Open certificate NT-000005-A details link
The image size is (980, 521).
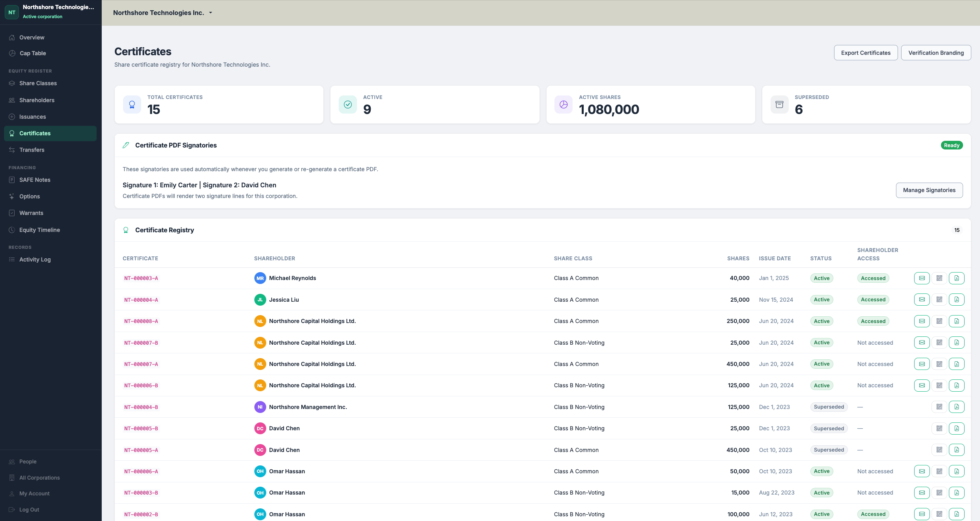point(141,450)
